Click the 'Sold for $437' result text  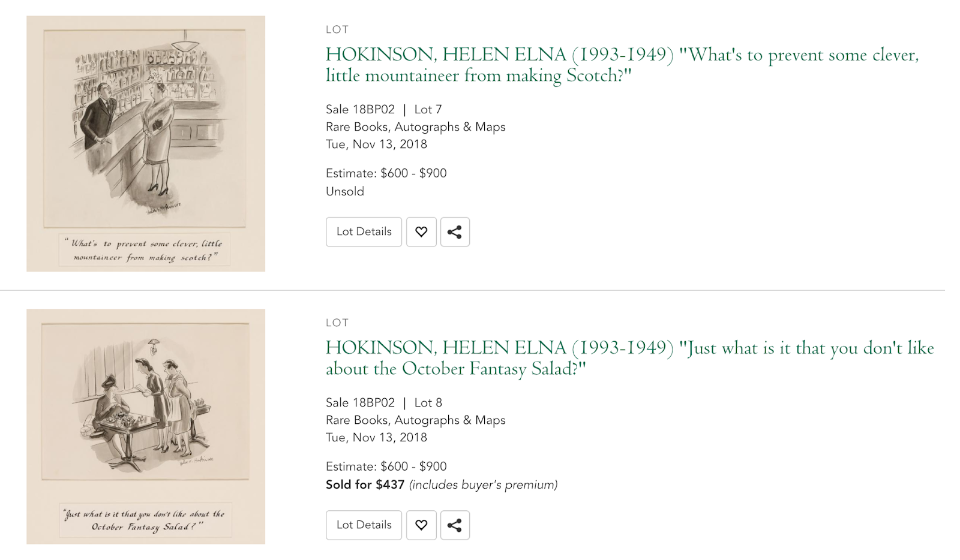[365, 484]
